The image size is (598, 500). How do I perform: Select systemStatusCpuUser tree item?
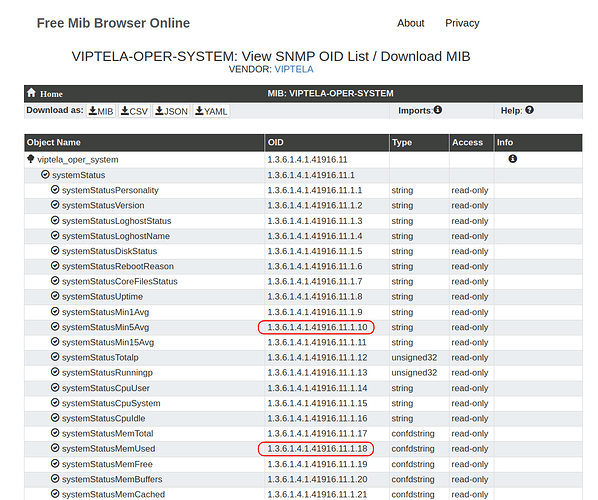pyautogui.click(x=106, y=388)
